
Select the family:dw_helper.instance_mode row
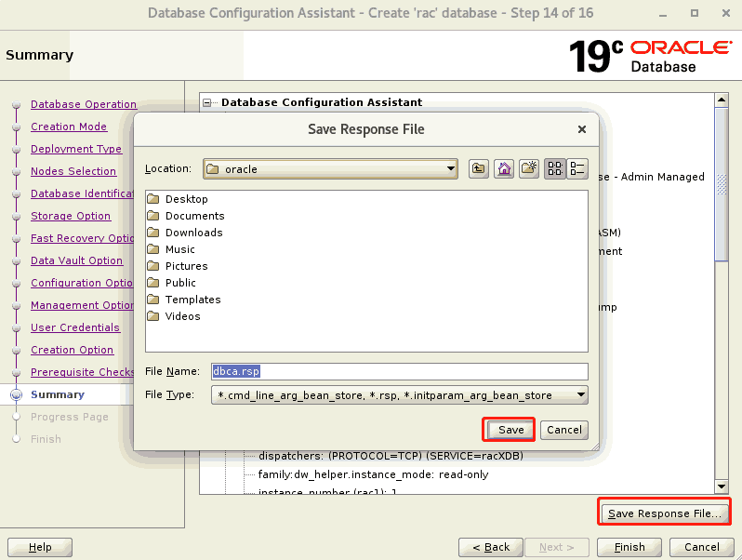click(x=373, y=474)
